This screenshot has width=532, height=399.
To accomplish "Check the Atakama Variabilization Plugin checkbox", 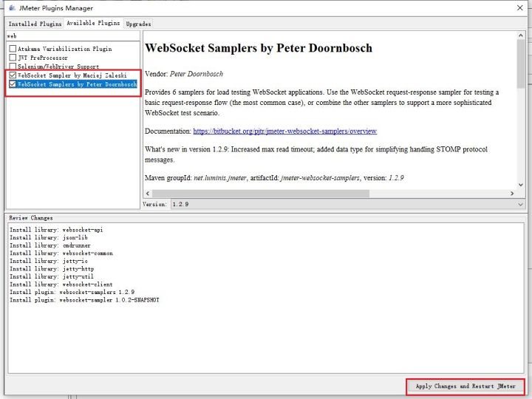I will click(x=13, y=49).
